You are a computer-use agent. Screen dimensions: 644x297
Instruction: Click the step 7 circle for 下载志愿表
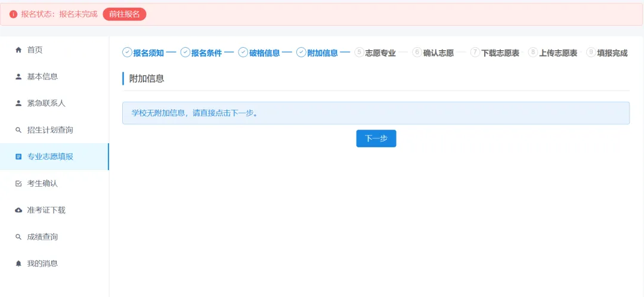pyautogui.click(x=475, y=52)
